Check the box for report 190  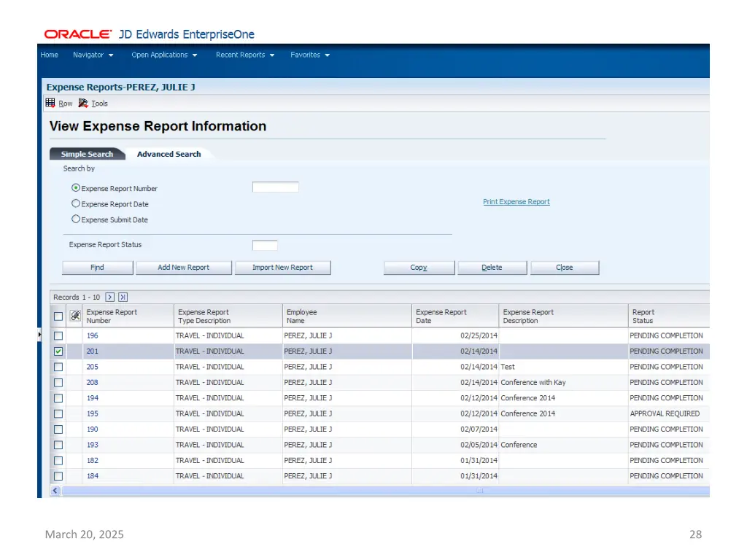point(58,429)
